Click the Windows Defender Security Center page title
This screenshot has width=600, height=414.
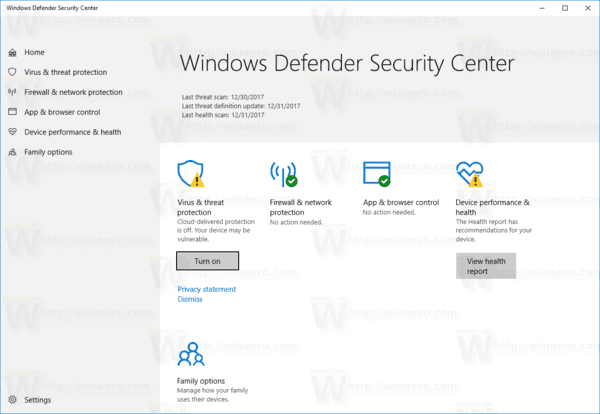(347, 64)
